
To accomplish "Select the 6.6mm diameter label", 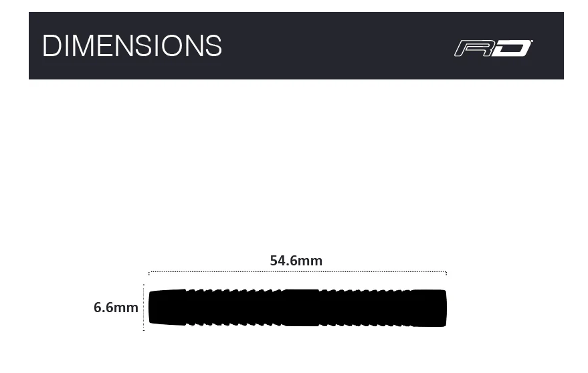I will tap(116, 307).
